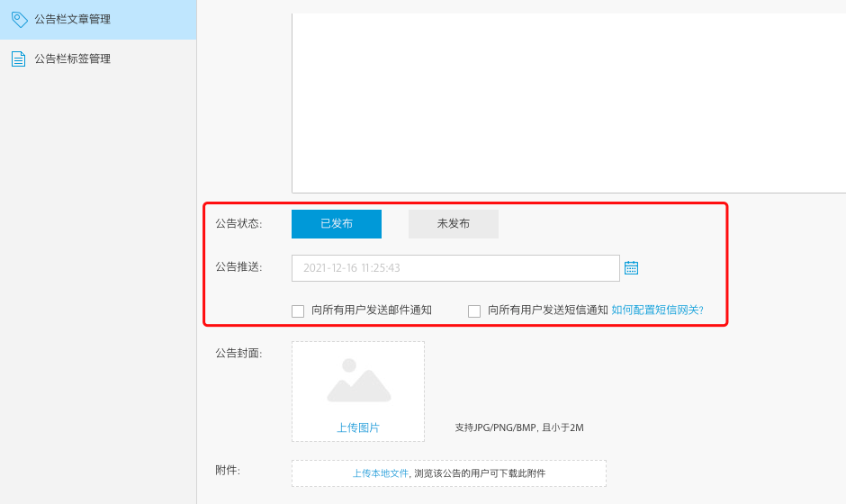Click the 向所有用户发送短信通知 label text
This screenshot has height=504, width=846.
point(548,310)
